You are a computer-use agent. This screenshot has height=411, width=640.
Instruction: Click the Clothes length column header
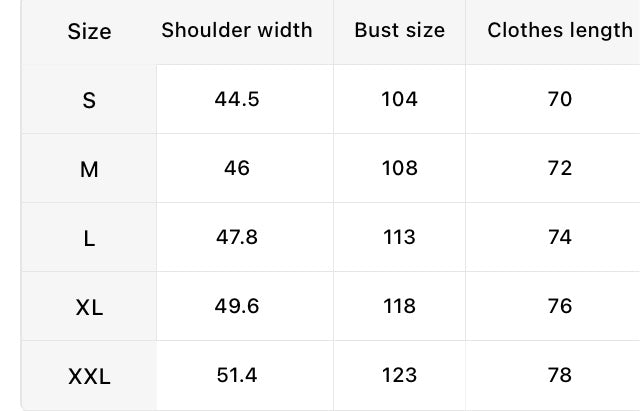click(560, 31)
